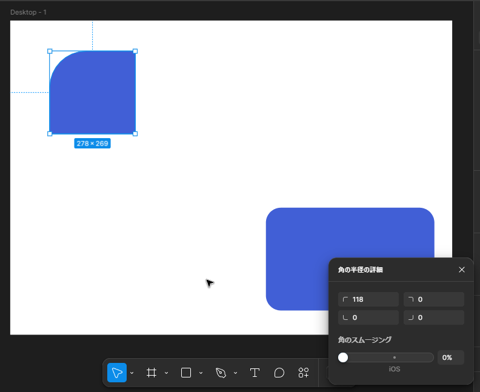Click the bottom-left corner radius icon
This screenshot has height=392, width=480.
tap(345, 317)
